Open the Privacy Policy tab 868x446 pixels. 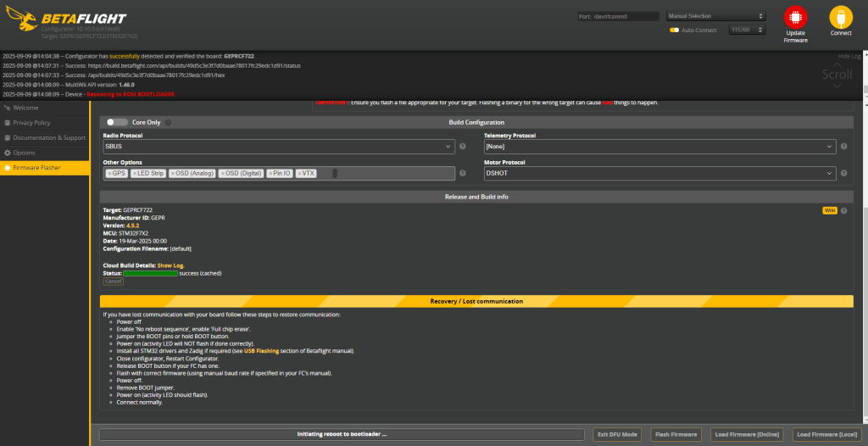coord(44,123)
